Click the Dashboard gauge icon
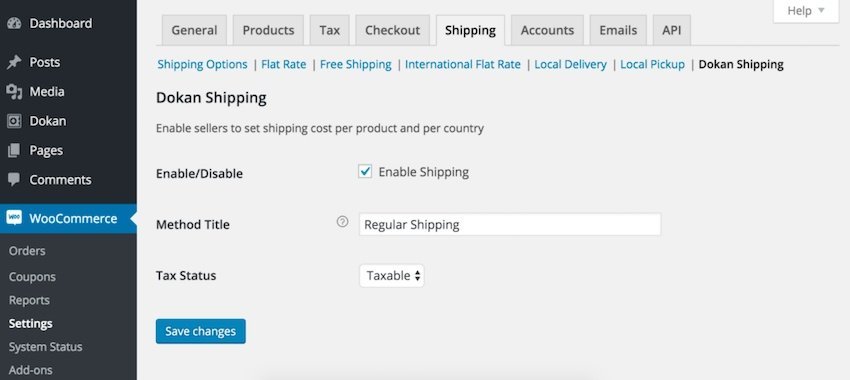The image size is (850, 380). (14, 23)
